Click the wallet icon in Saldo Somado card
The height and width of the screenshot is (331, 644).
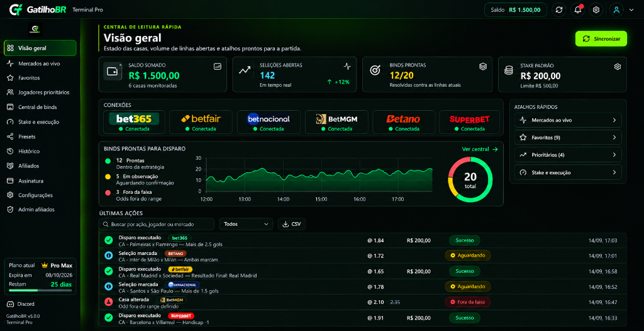(218, 66)
